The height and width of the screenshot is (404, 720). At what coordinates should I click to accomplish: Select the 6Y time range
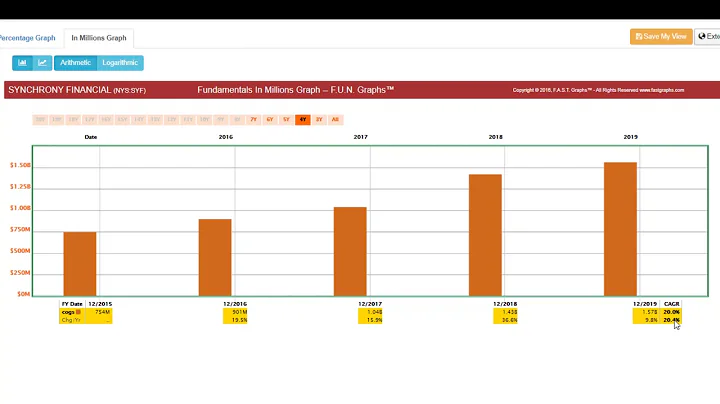tap(270, 119)
